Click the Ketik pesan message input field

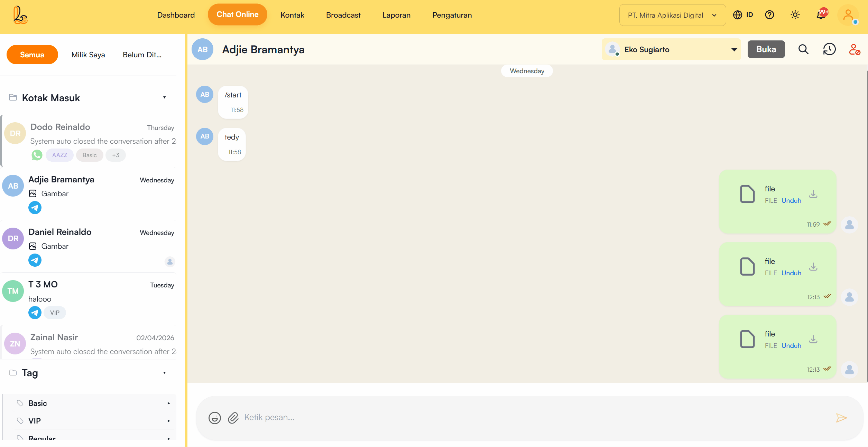coord(519,418)
